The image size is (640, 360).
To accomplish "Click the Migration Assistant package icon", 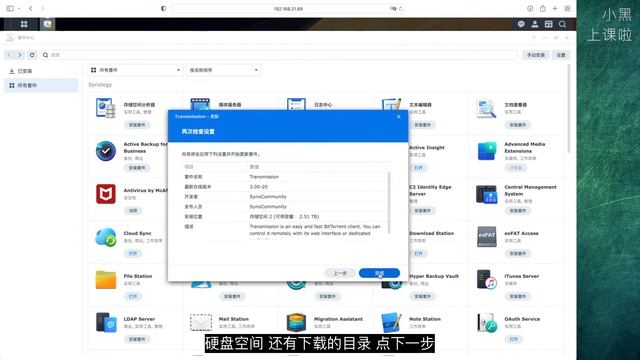I will pyautogui.click(x=296, y=322).
